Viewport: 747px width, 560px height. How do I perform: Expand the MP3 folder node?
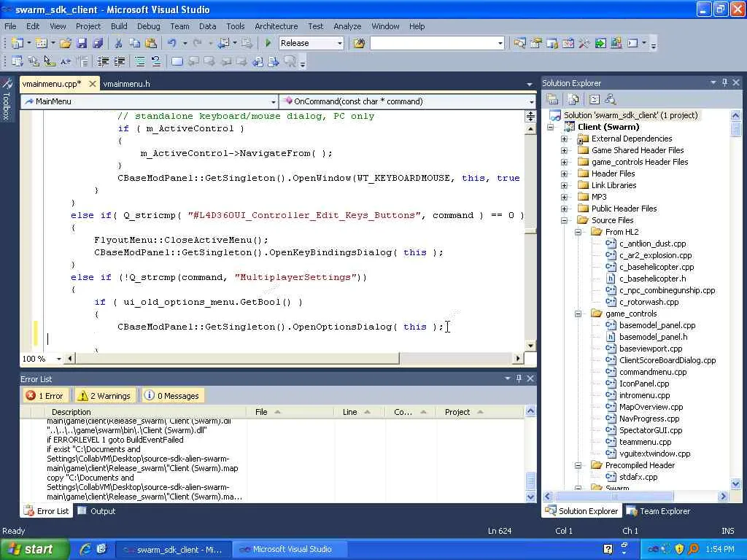565,197
